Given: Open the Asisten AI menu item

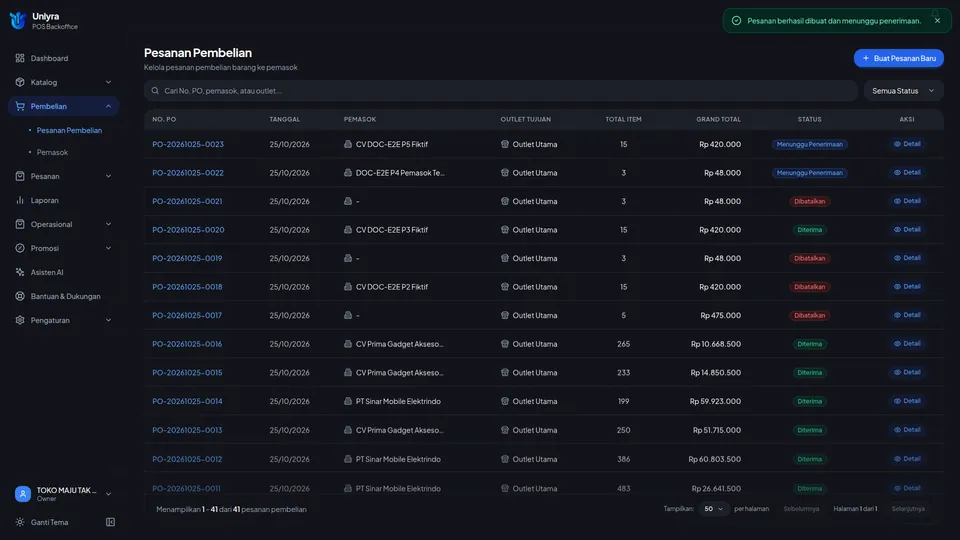Looking at the screenshot, I should [64, 272].
